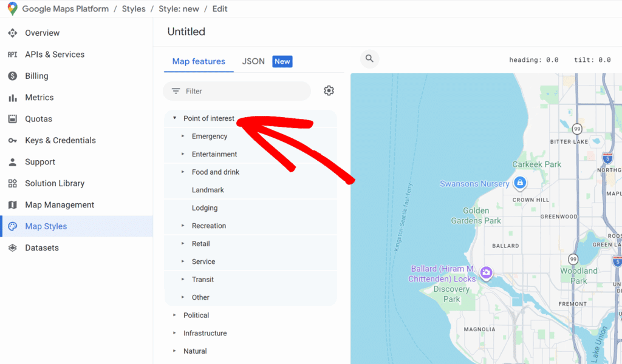Click the Styles breadcrumb link

[x=134, y=9]
